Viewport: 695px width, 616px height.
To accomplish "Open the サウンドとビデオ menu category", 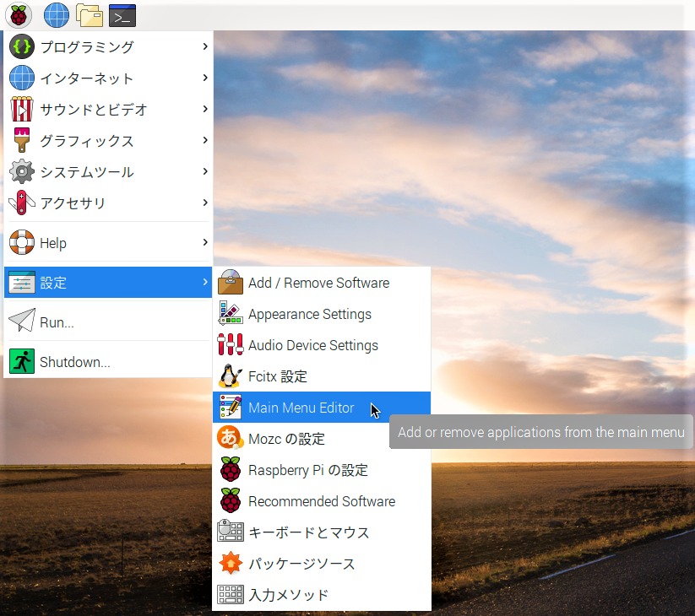I will (x=108, y=109).
